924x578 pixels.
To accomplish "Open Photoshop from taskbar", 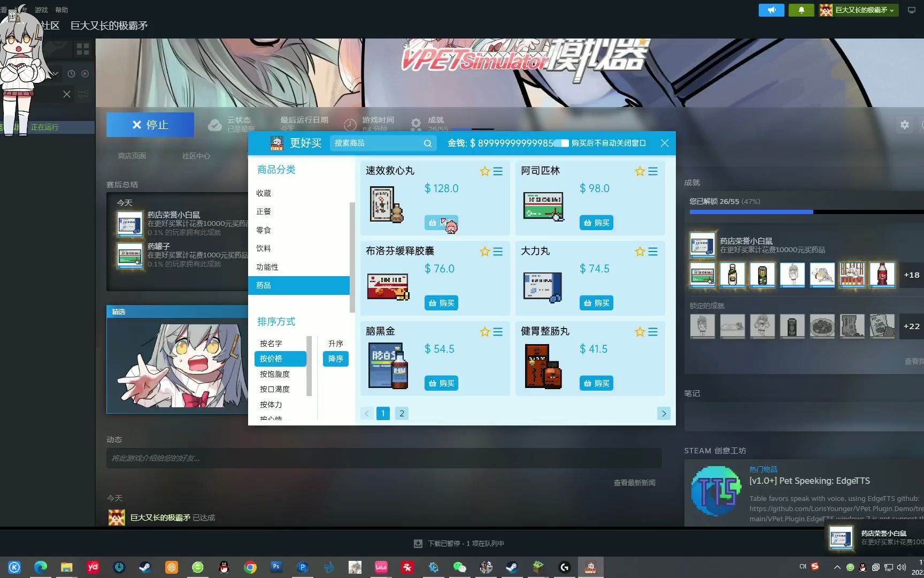I will point(276,566).
